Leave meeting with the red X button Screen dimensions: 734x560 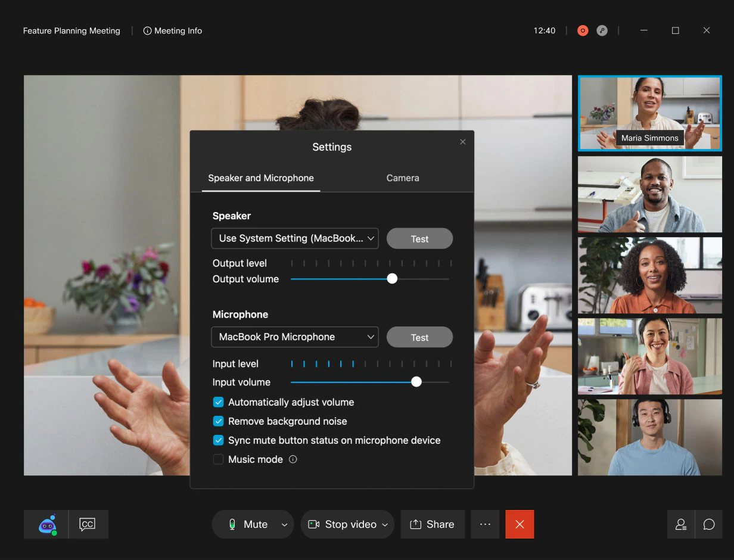[x=520, y=524]
